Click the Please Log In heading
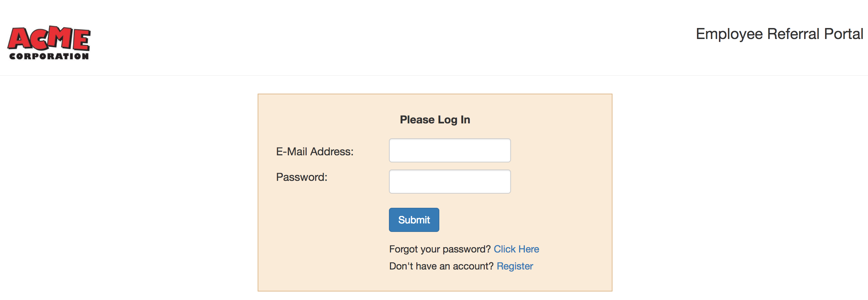Image resolution: width=868 pixels, height=300 pixels. (435, 120)
